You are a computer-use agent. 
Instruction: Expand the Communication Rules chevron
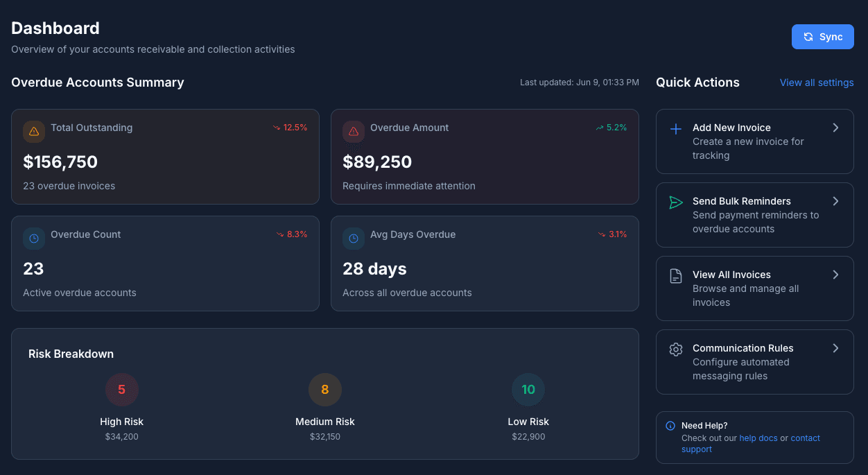836,348
